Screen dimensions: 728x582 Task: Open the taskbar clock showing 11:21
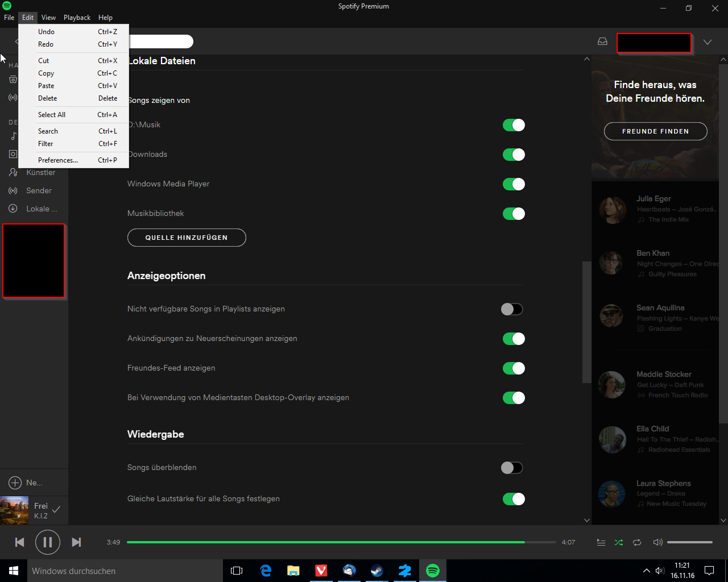tap(682, 571)
